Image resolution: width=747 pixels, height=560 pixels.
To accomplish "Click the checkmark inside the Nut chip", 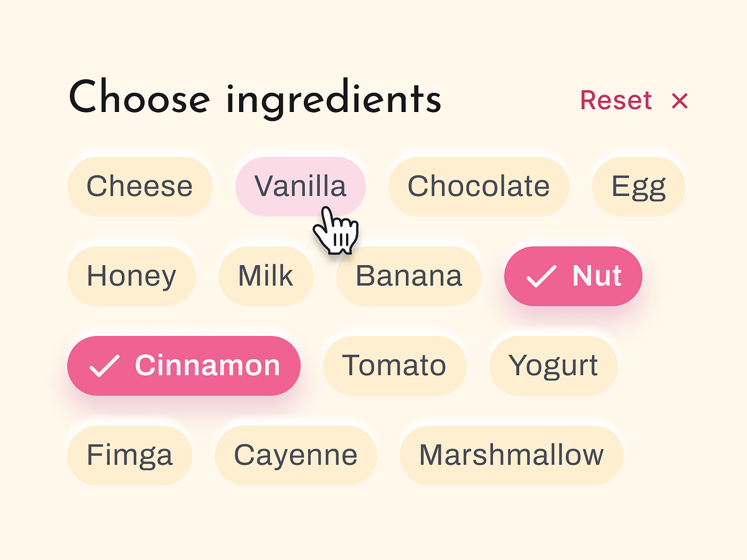I will point(542,276).
